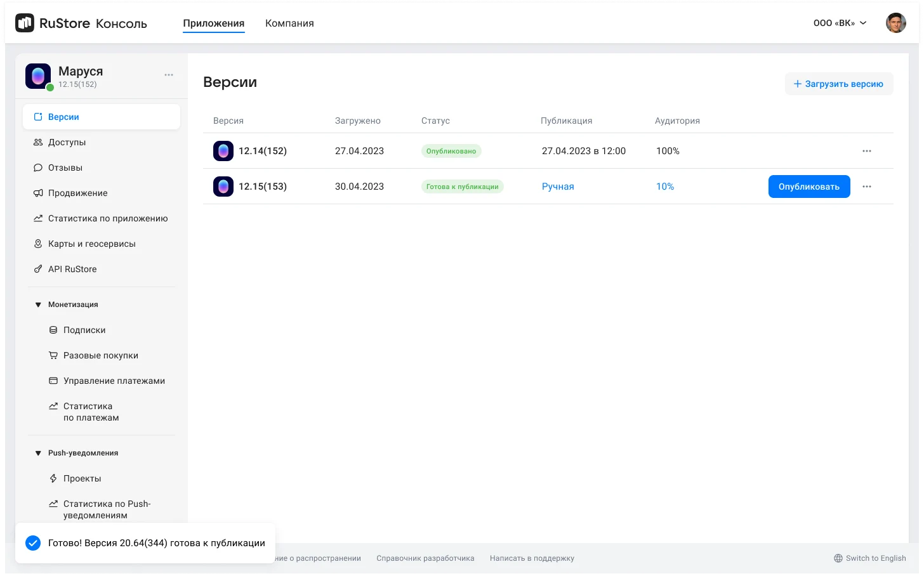Click the Проекты lightning icon

coord(53,478)
